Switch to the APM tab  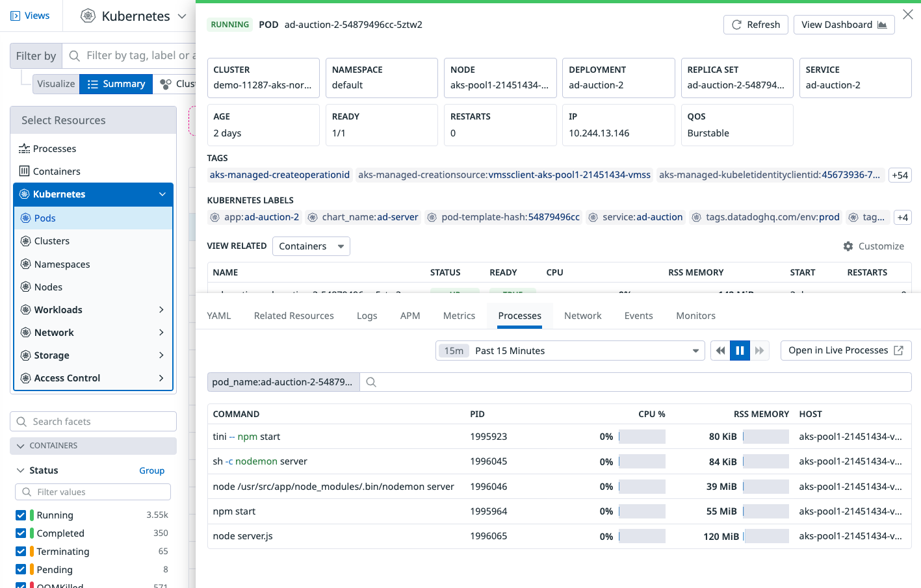(x=410, y=316)
